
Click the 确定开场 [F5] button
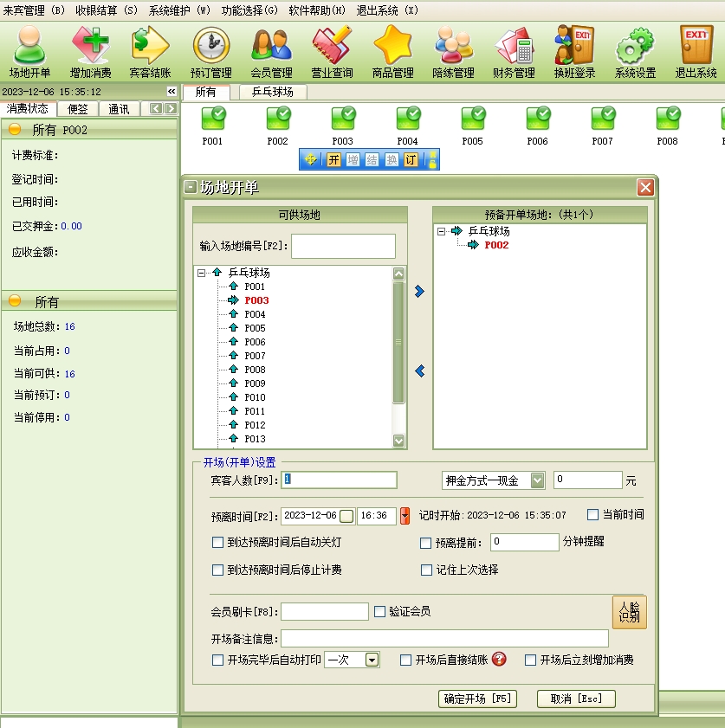477,699
